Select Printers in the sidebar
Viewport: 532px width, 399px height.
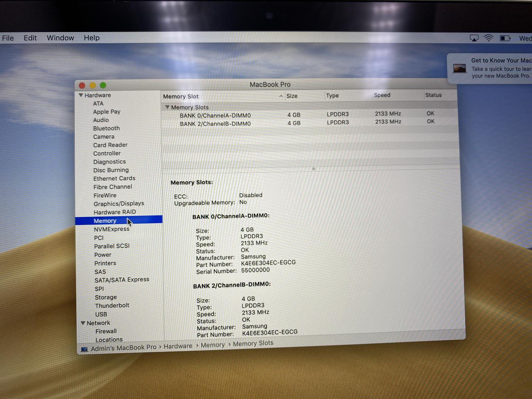(x=105, y=263)
